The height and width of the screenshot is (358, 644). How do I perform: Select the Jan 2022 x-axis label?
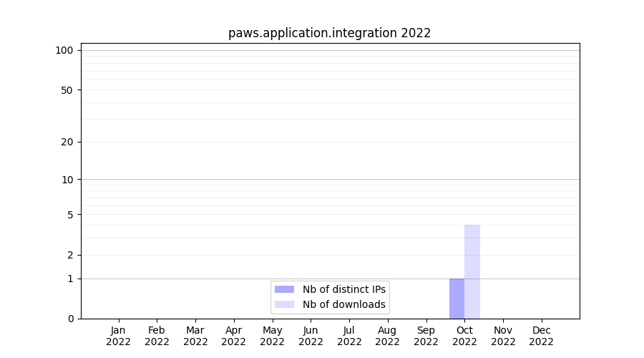118,336
